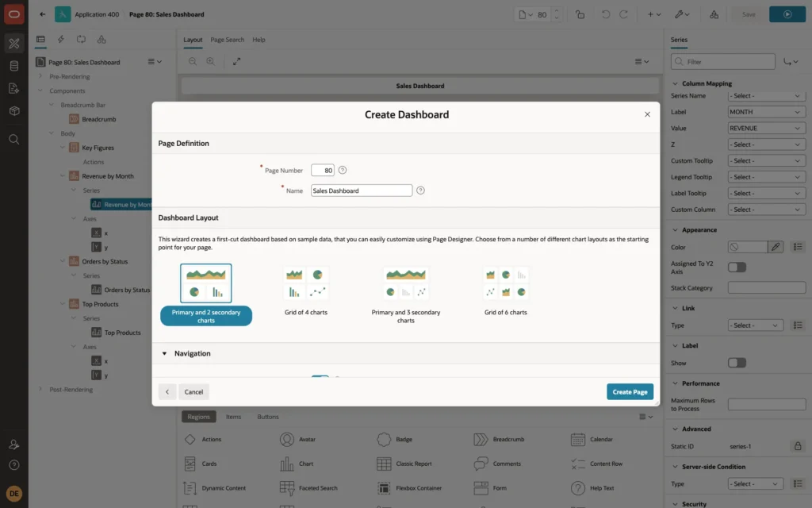
Task: Open the Help tab
Action: click(259, 40)
